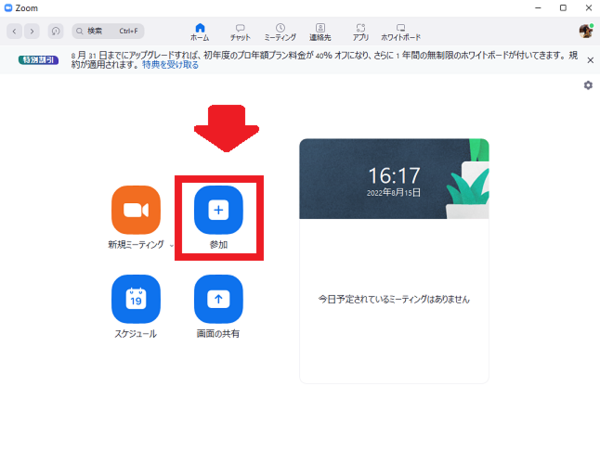Start a new meeting with orange camera icon
Viewport: 600px width, 450px height.
[136, 210]
